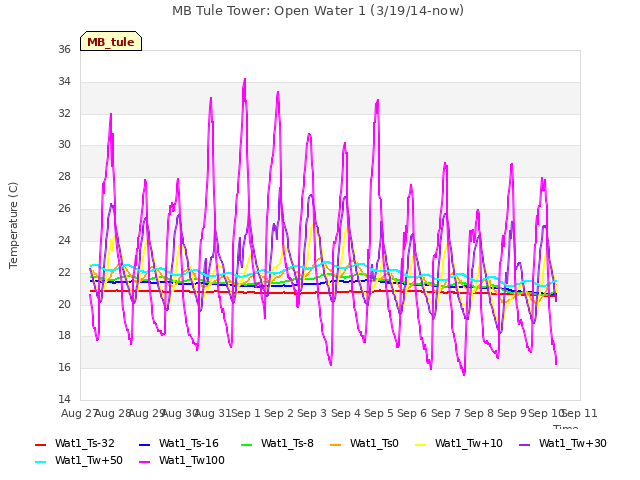The width and height of the screenshot is (640, 480).
Task: Select the Wat1_Tw+30 legend label
Action: [572, 443]
